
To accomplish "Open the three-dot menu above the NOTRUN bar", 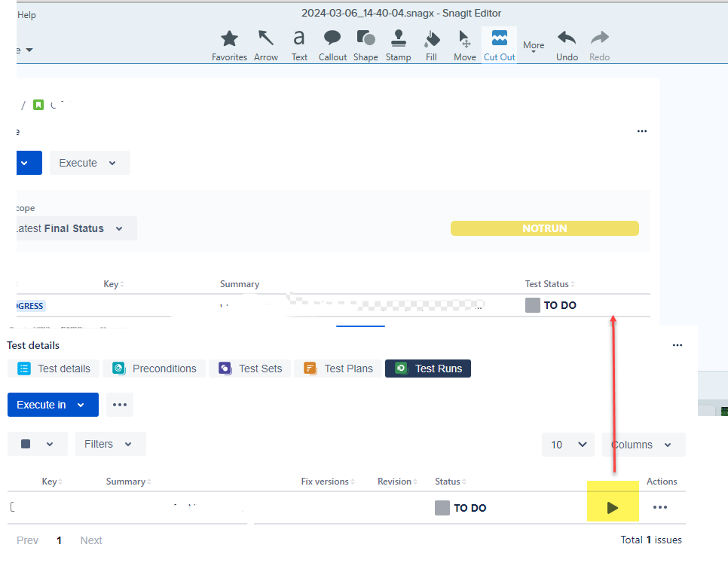I will coord(642,131).
